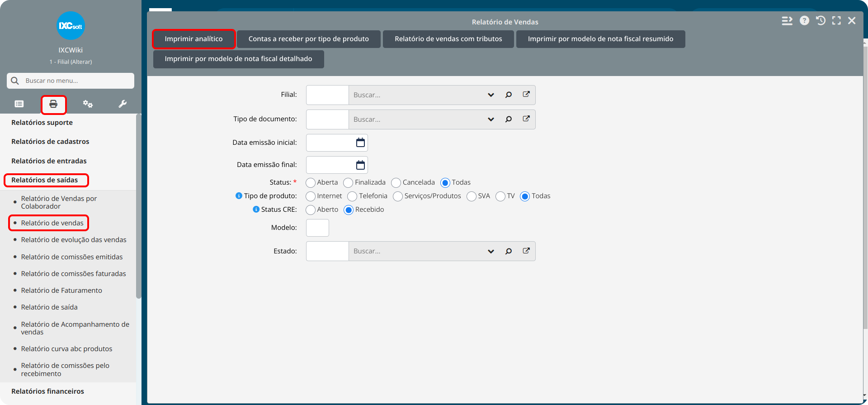This screenshot has width=868, height=405.
Task: Click Relatório de vendas com tributos button
Action: (x=448, y=39)
